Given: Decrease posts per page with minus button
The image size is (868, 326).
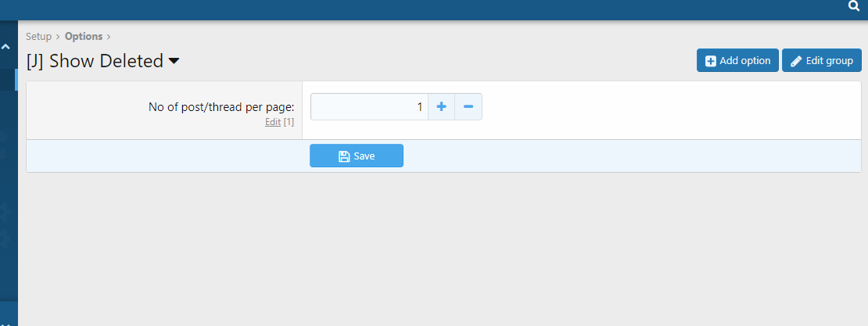Looking at the screenshot, I should click(x=468, y=107).
